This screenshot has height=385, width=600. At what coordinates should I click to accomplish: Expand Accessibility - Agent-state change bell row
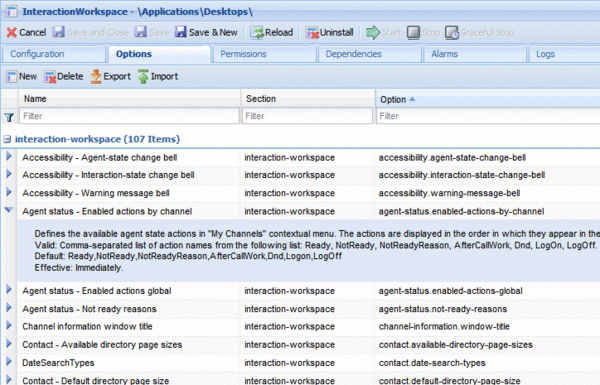(x=9, y=156)
